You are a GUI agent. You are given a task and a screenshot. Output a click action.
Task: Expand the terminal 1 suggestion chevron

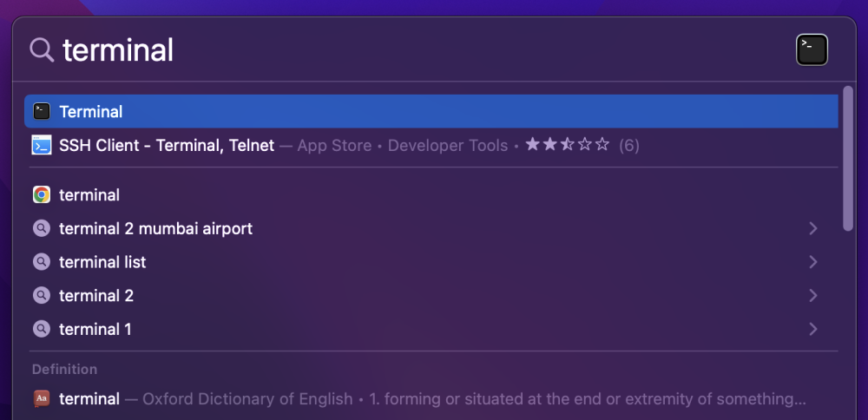tap(813, 330)
